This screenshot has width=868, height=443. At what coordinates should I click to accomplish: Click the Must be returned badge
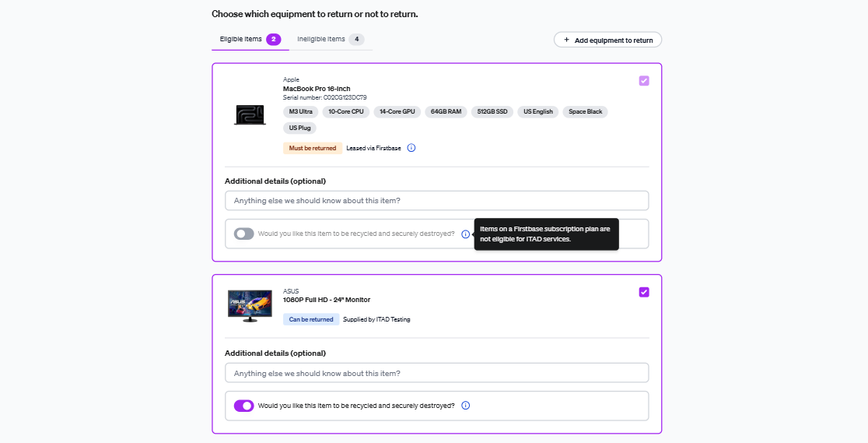tap(312, 148)
